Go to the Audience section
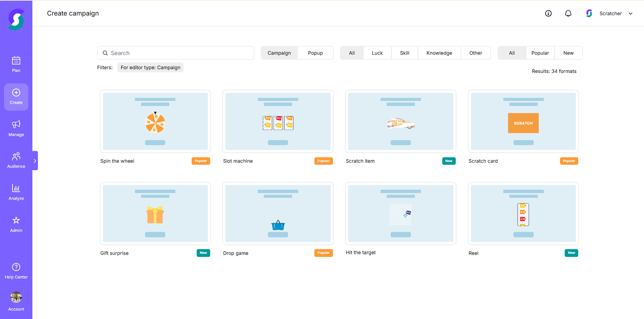Image resolution: width=644 pixels, height=319 pixels. pos(16,160)
